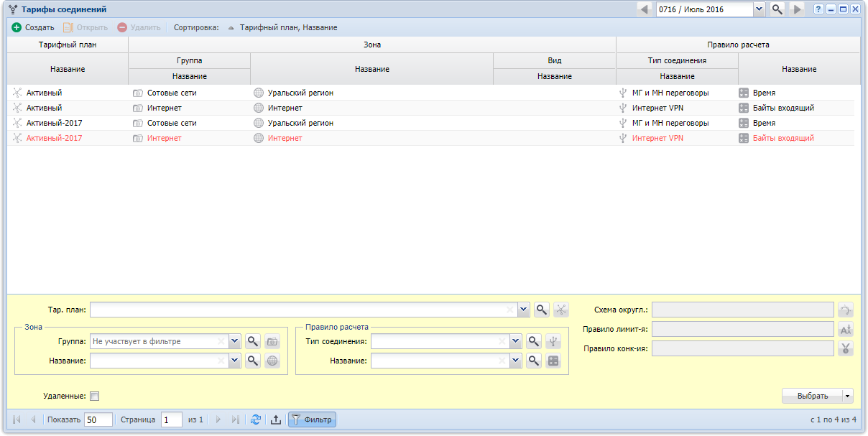Expand Тип соединения dropdown arrow

pyautogui.click(x=515, y=341)
